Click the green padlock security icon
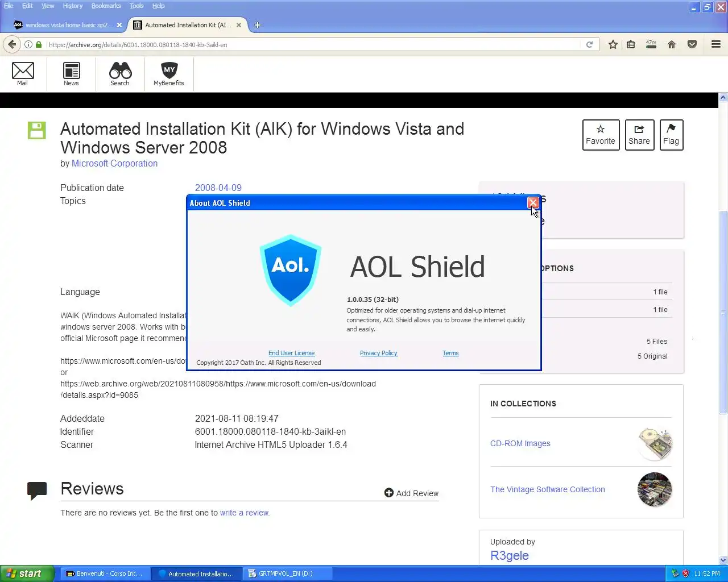The height and width of the screenshot is (582, 728). (39, 44)
